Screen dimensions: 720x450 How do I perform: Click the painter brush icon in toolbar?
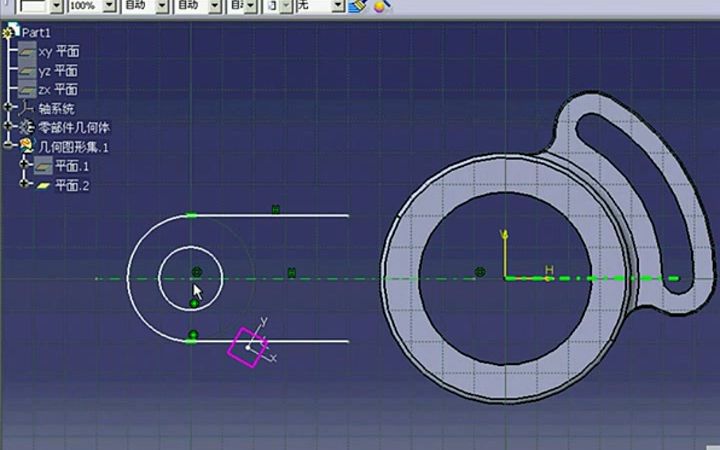click(358, 6)
